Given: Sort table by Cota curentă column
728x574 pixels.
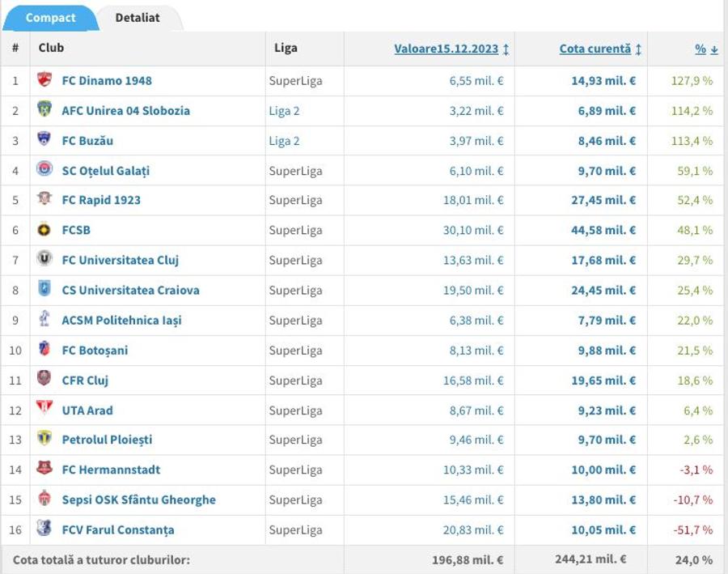Looking at the screenshot, I should point(600,49).
